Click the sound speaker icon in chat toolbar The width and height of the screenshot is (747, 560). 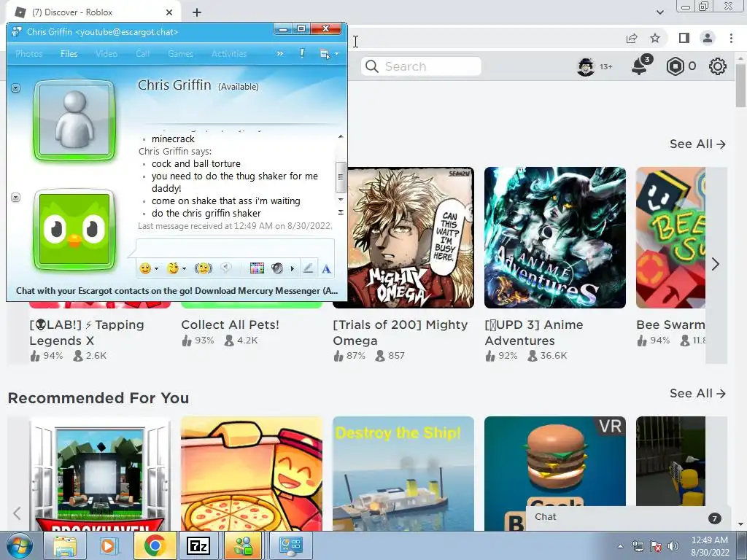click(x=276, y=268)
